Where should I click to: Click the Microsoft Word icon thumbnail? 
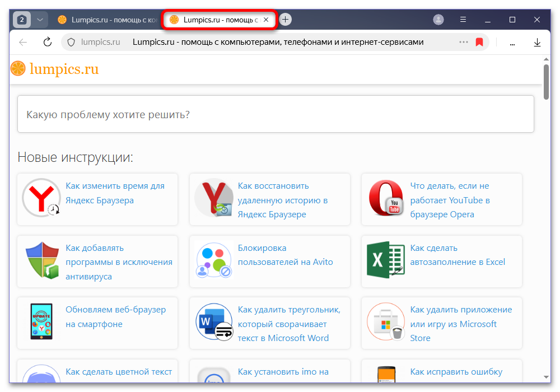(214, 322)
